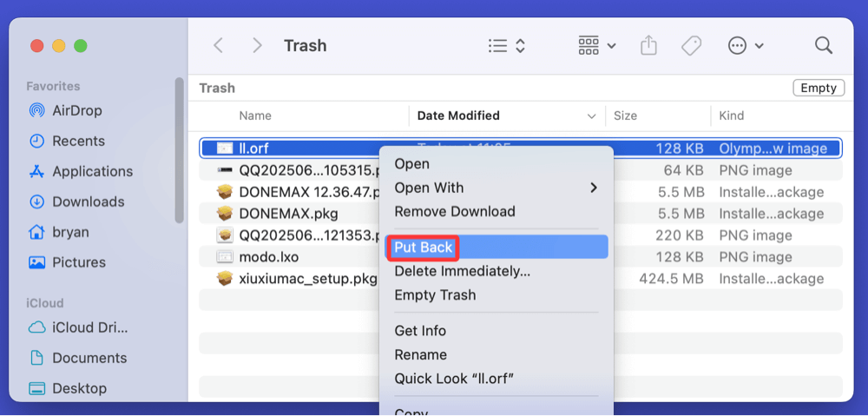Click the sidebar scrollbar
The image size is (868, 416).
click(x=180, y=150)
